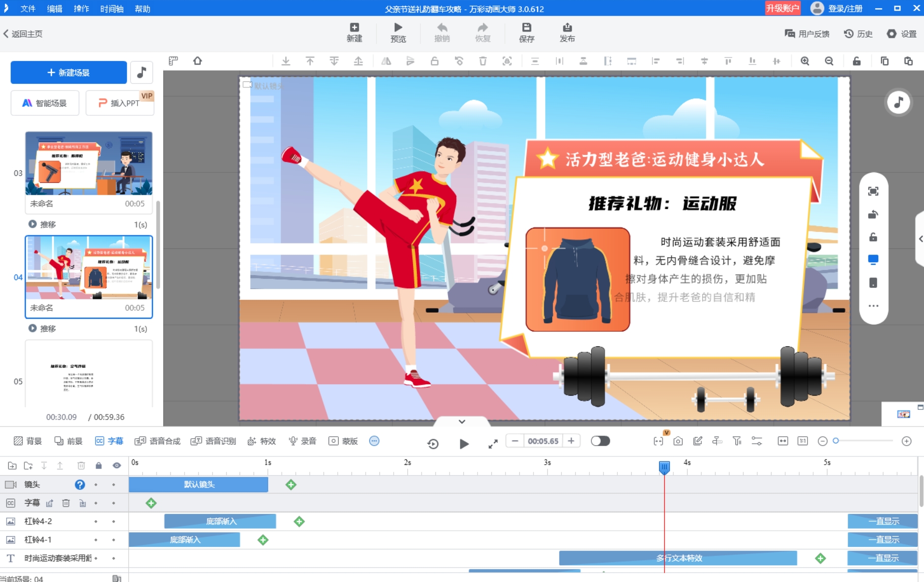Toggle the display monitor icon in right panel
Viewport: 924px width, 582px height.
pyautogui.click(x=873, y=260)
